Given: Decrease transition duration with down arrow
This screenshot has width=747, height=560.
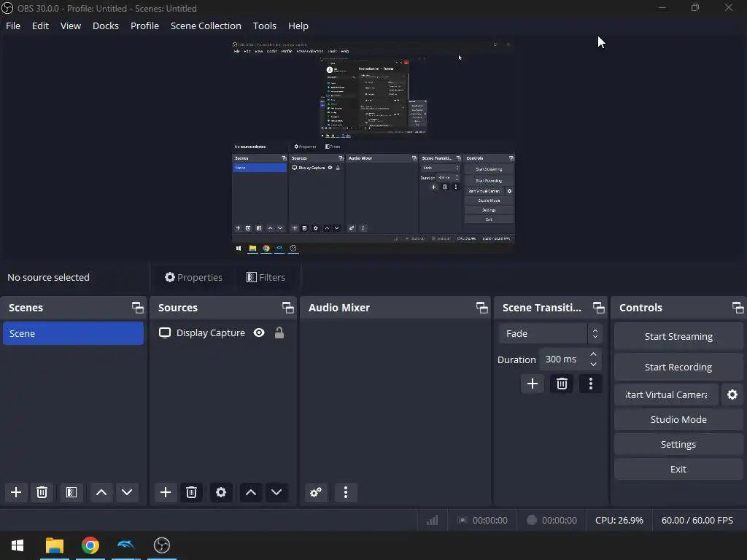Looking at the screenshot, I should click(593, 365).
